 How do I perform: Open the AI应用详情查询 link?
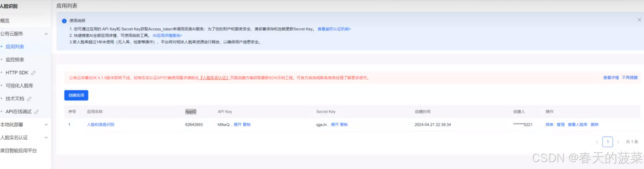(x=167, y=35)
